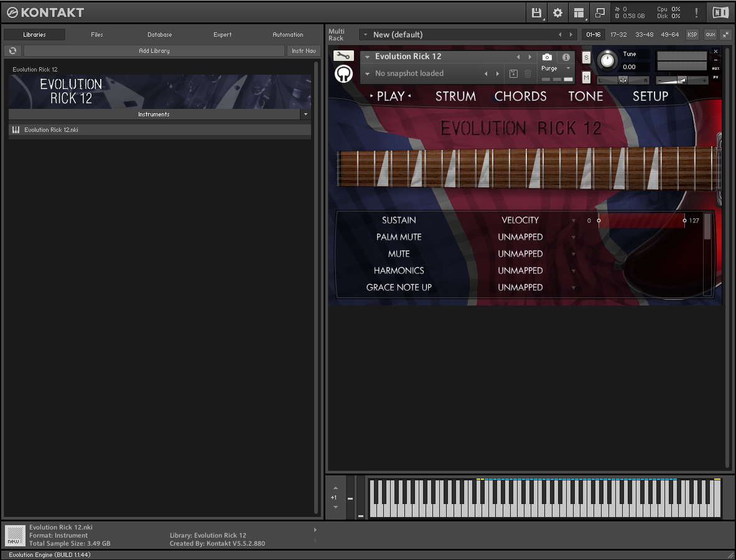
Task: Delete the snapshot with trash icon
Action: (528, 73)
